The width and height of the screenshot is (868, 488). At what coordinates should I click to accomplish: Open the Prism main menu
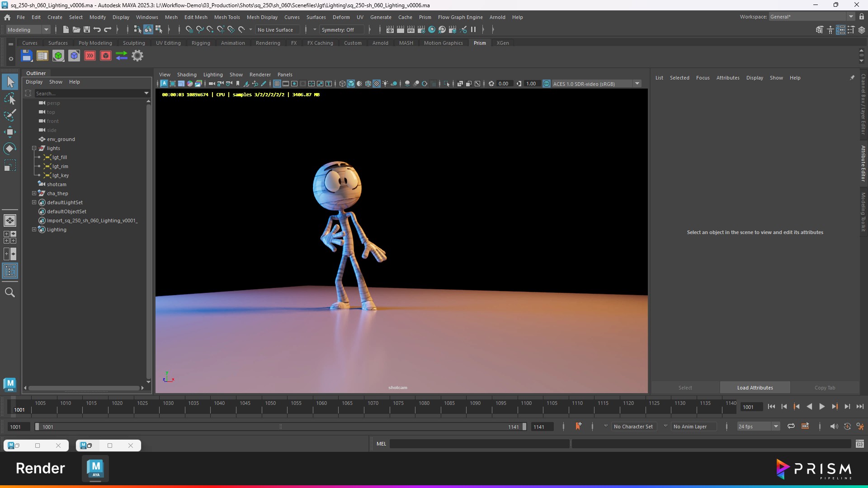pyautogui.click(x=425, y=17)
